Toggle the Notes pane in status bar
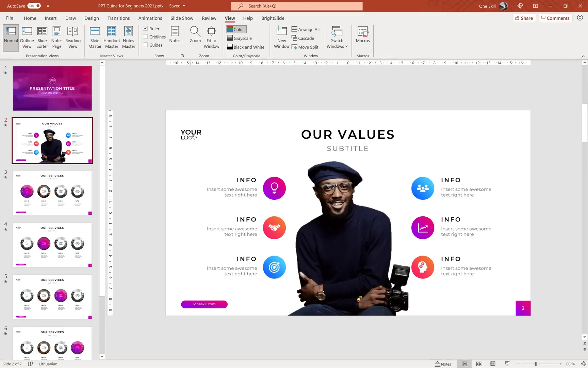This screenshot has height=368, width=588. (x=443, y=364)
